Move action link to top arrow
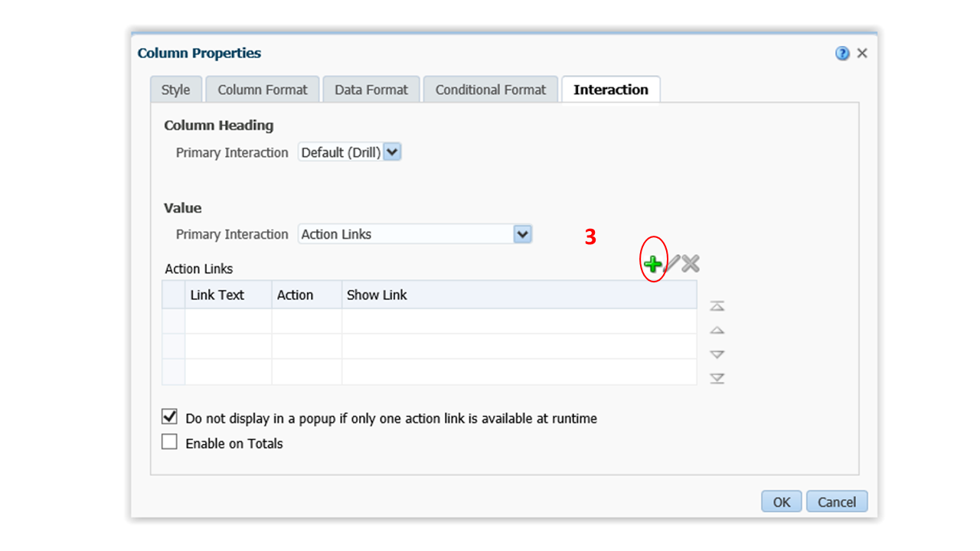Image resolution: width=980 pixels, height=551 pixels. (717, 306)
